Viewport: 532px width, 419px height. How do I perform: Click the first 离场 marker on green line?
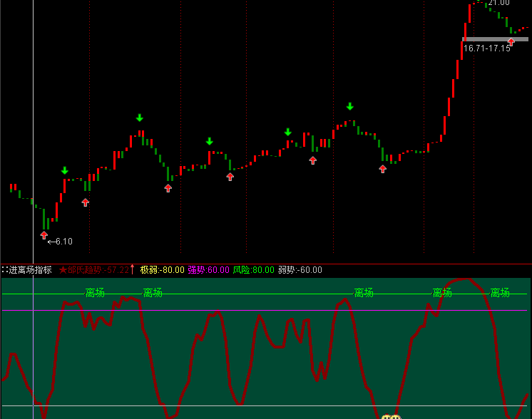point(95,293)
